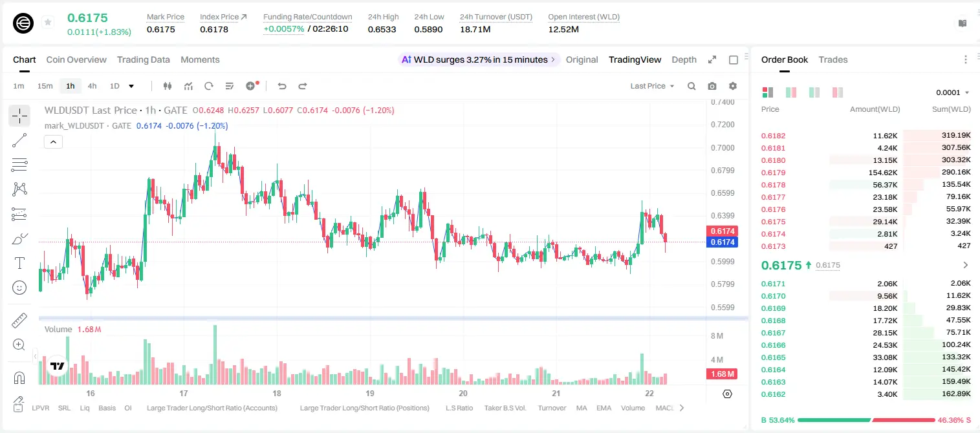Open the Last Price dropdown
This screenshot has height=433, width=980.
pyautogui.click(x=652, y=86)
